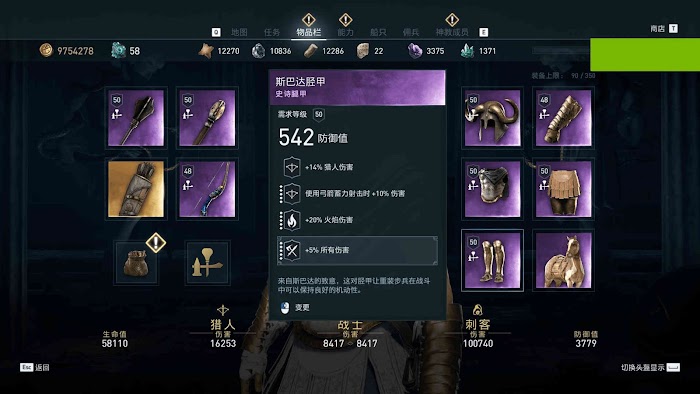This screenshot has height=394, width=700.
Task: Open the 能力 abilities tab
Action: tap(345, 32)
